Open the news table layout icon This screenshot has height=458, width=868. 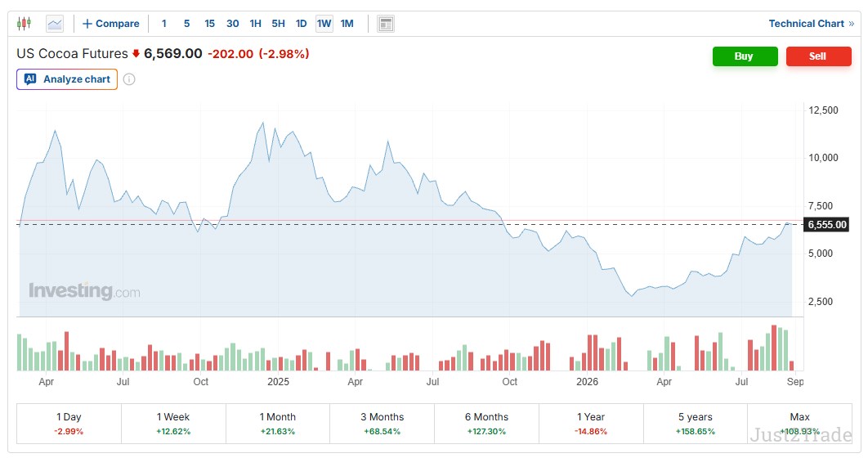[x=386, y=24]
